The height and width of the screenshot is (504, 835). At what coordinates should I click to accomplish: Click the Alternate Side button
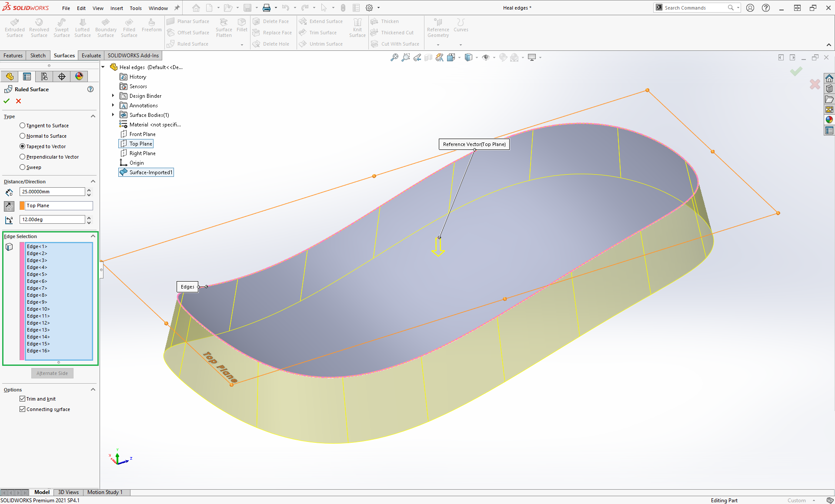(52, 373)
